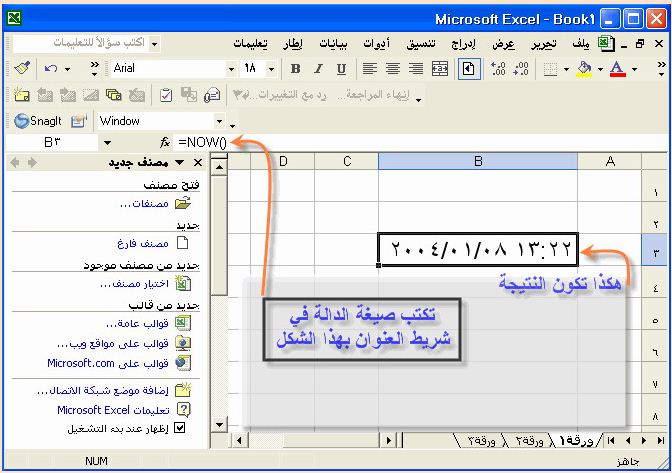This screenshot has width=672, height=473.
Task: Close the New Workbook task pane
Action: pyautogui.click(x=198, y=163)
